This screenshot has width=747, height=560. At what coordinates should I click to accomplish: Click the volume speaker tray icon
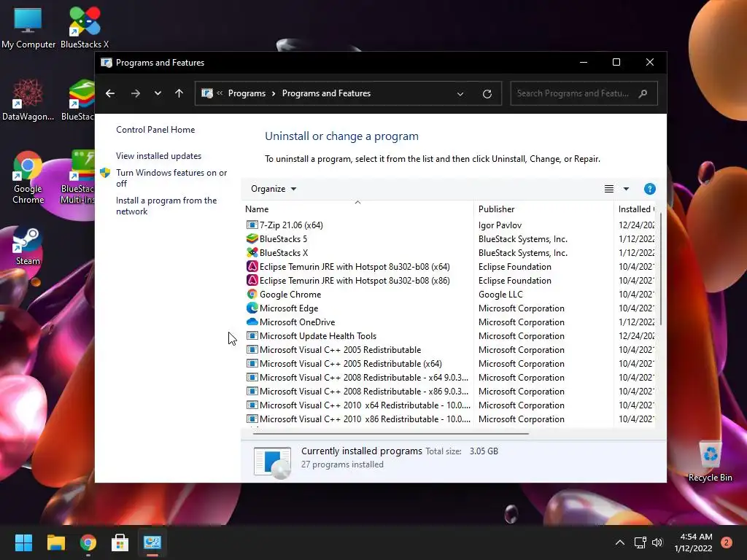click(657, 542)
